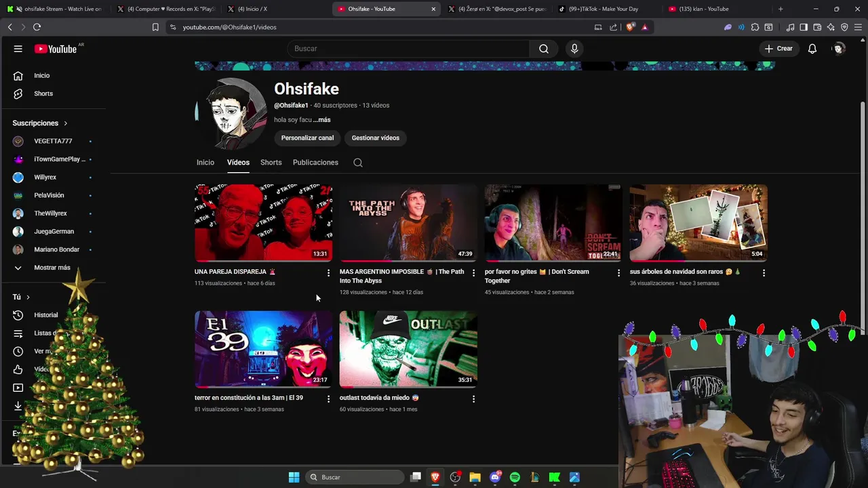Expand channel description with ...más
This screenshot has width=868, height=488.
(x=322, y=120)
